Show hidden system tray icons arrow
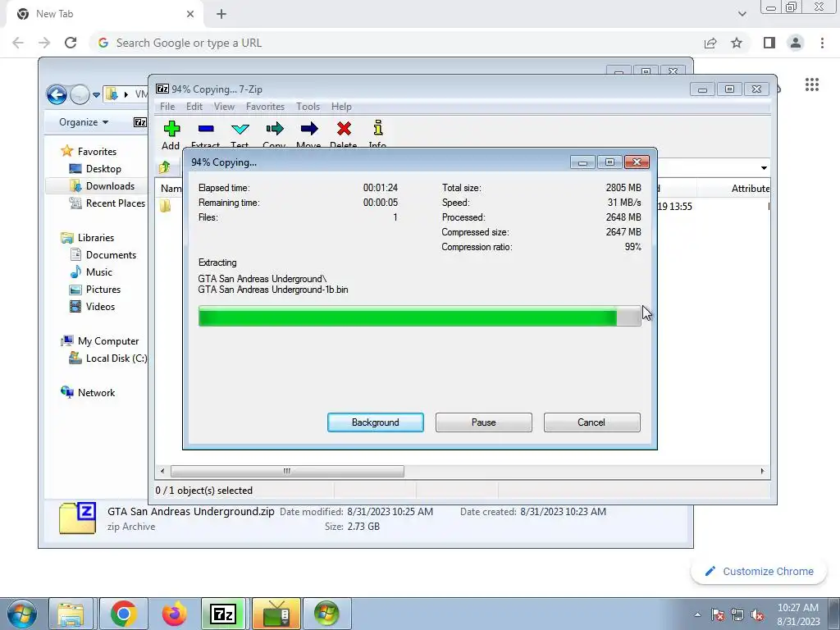Screen dimensions: 840x630 [x=697, y=614]
